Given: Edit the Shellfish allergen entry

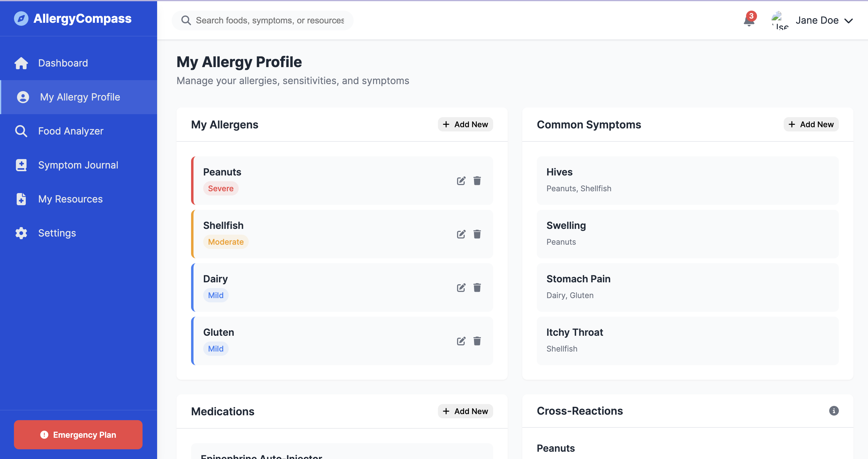Looking at the screenshot, I should [x=461, y=234].
